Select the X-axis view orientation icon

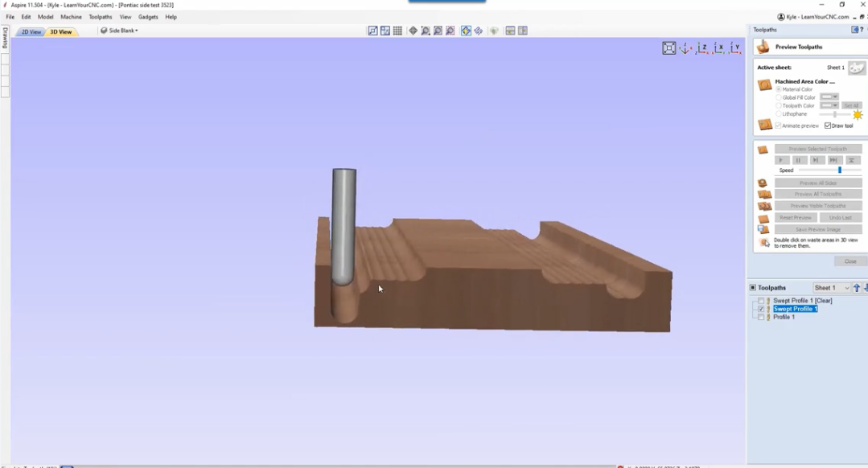[x=718, y=49]
